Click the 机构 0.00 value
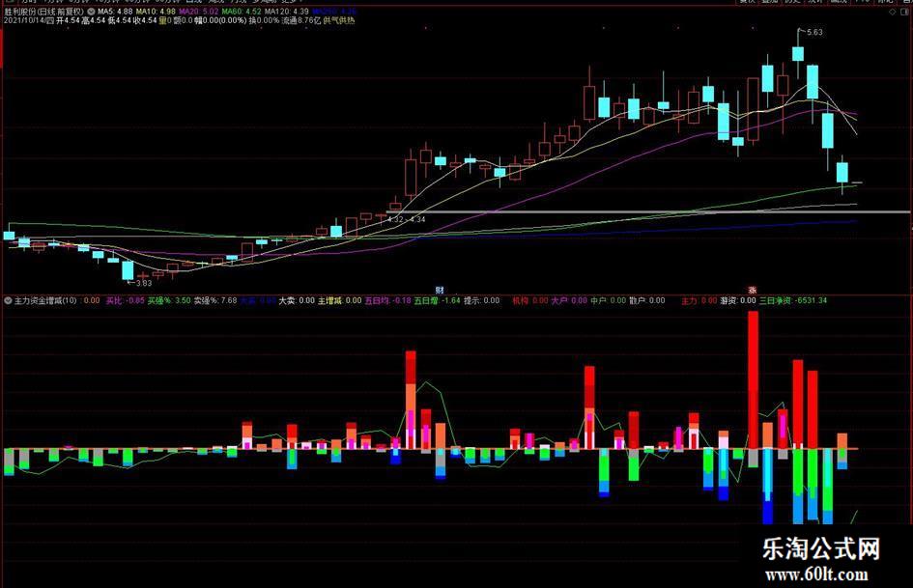This screenshot has width=913, height=588. (x=529, y=301)
